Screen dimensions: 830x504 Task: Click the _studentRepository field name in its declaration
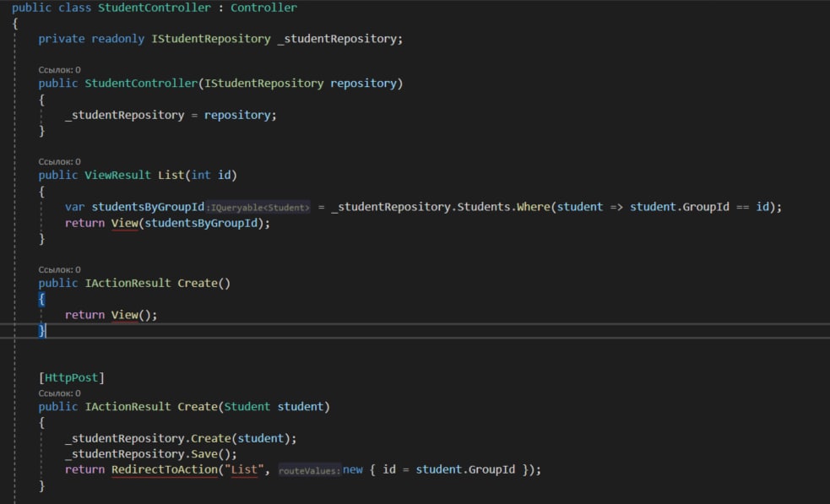[337, 39]
